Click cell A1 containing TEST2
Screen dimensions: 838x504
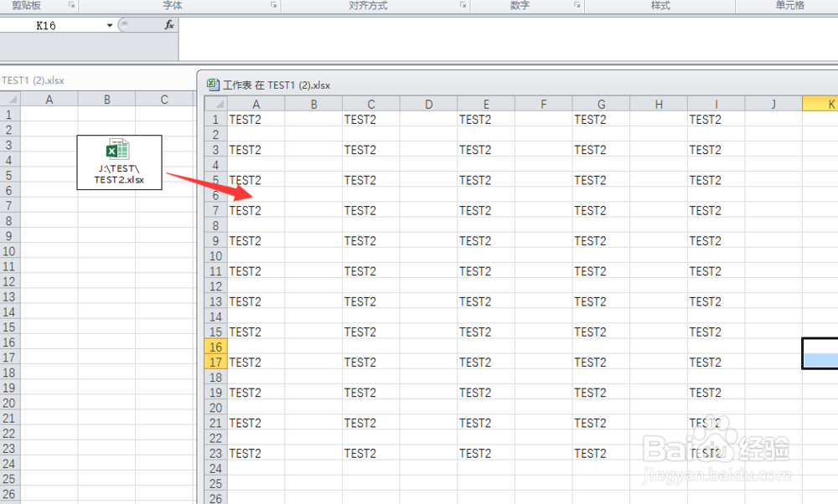click(x=256, y=120)
